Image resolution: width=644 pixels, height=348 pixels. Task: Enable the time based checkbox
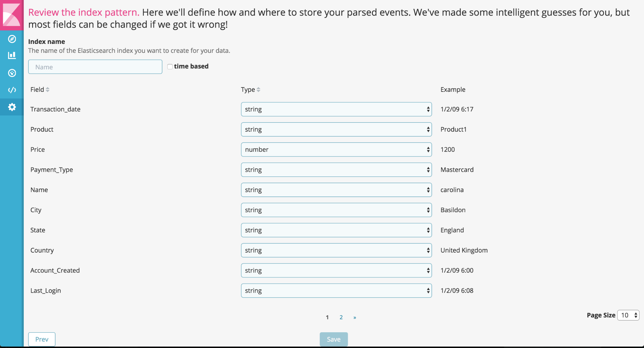click(x=170, y=67)
